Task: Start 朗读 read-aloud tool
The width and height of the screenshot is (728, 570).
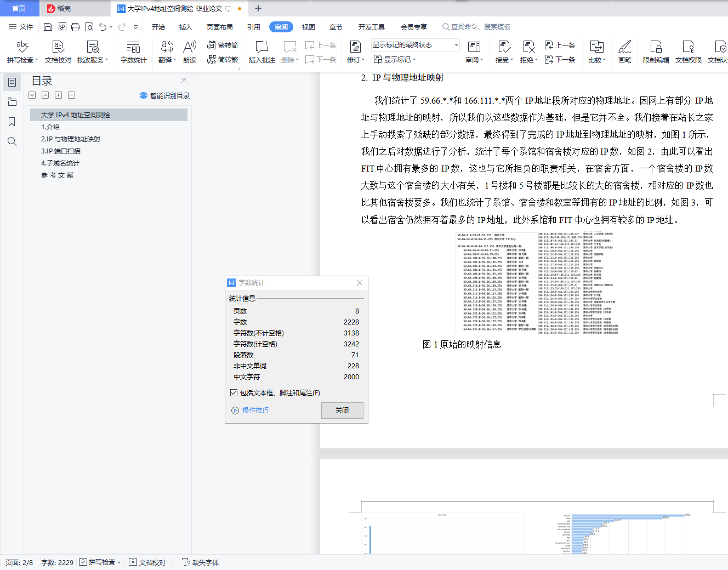Action: pyautogui.click(x=190, y=52)
